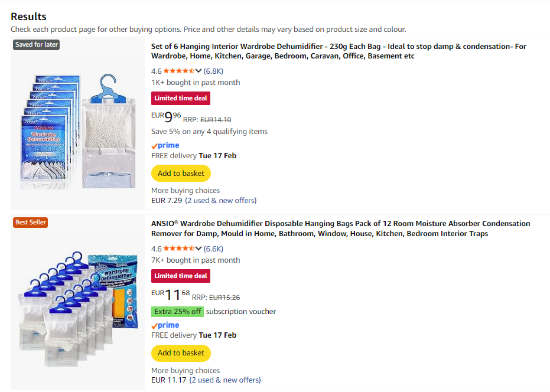
Task: View the 6.6K reviews link
Action: pos(214,249)
